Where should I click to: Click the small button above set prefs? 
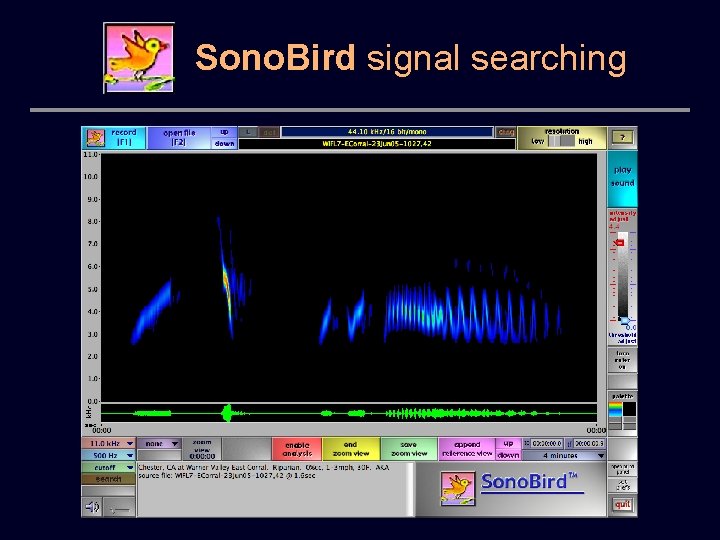(622, 469)
